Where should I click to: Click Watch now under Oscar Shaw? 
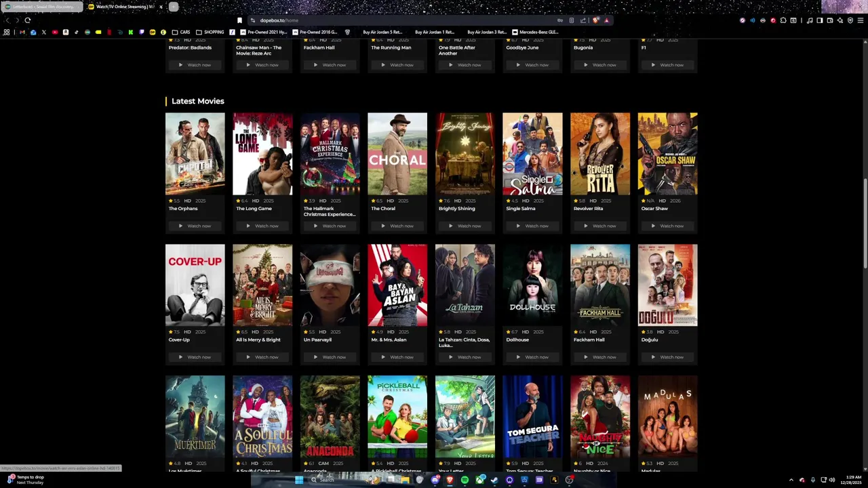click(667, 226)
